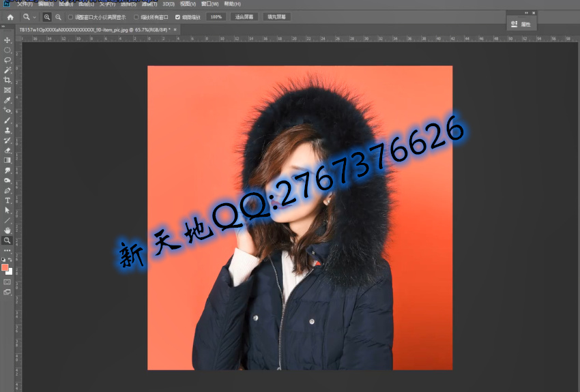580x392 pixels.
Task: Select the Sponge tool
Action: coord(7,180)
